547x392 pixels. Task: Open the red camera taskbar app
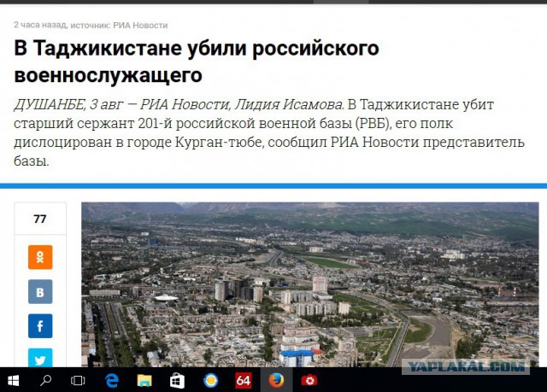point(309,380)
